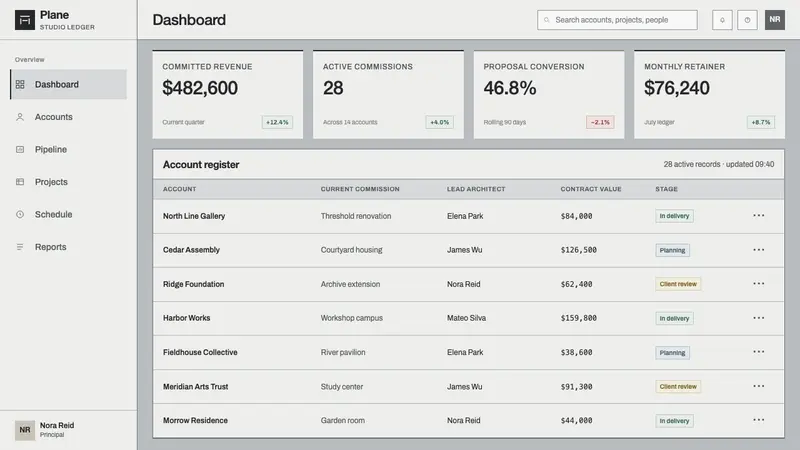Open the NR profile avatar in header
800x450 pixels.
coord(774,20)
